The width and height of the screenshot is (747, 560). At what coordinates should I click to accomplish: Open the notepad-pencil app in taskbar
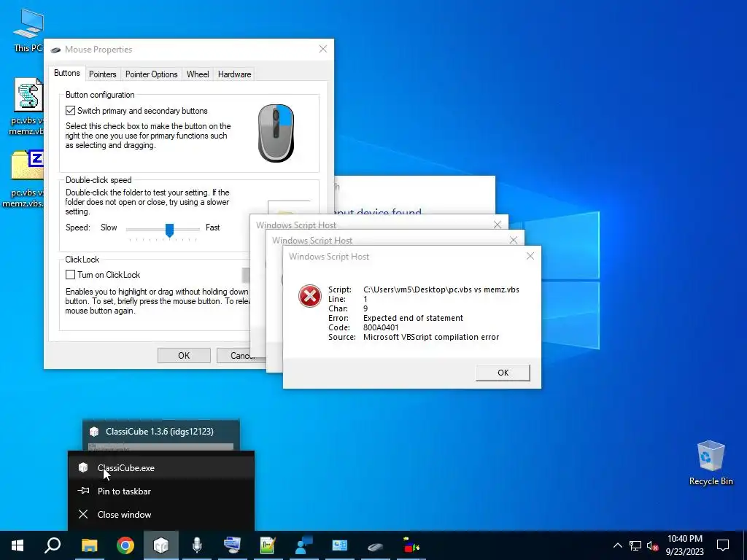point(268,545)
